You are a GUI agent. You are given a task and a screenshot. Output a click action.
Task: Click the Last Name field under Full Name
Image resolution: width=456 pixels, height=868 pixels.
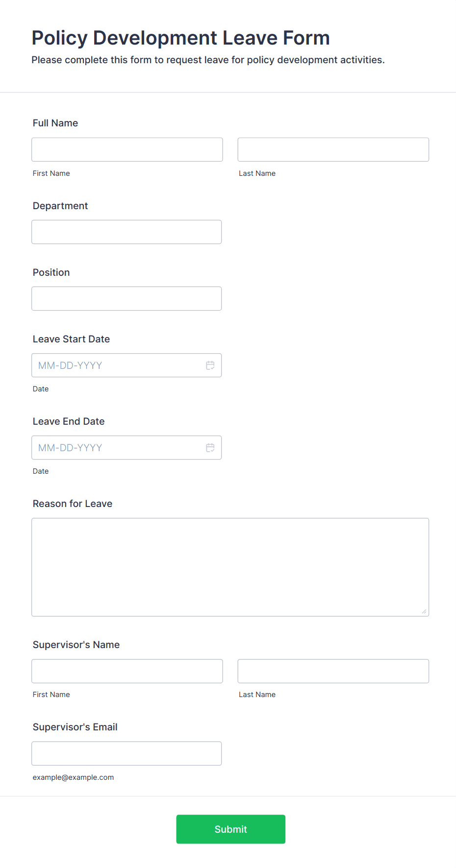(x=333, y=149)
